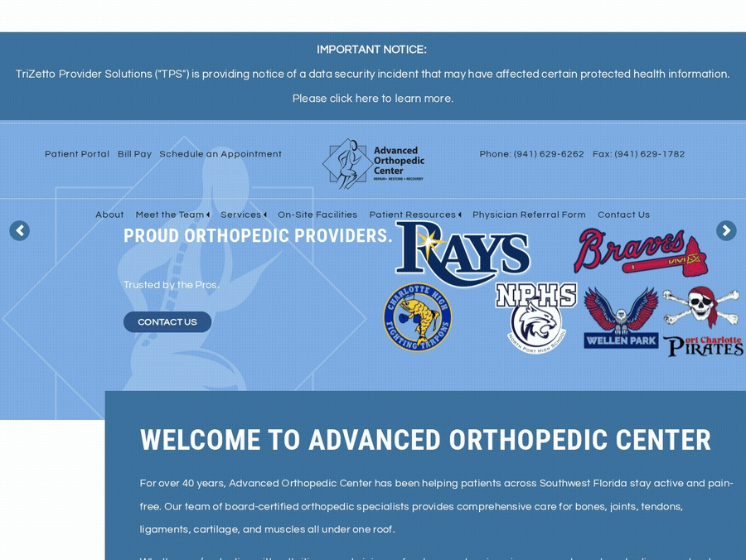Image resolution: width=746 pixels, height=560 pixels.
Task: Open the About page
Action: click(109, 215)
